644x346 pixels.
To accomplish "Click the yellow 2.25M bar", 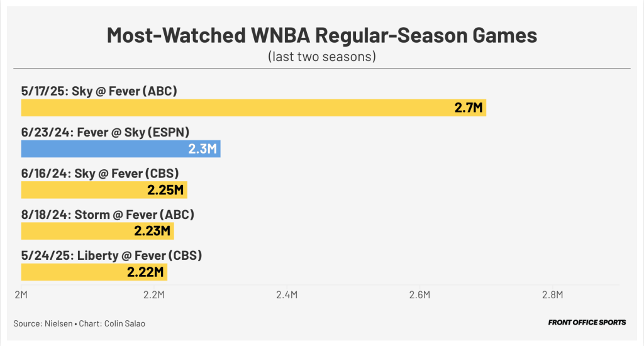I will [x=104, y=190].
